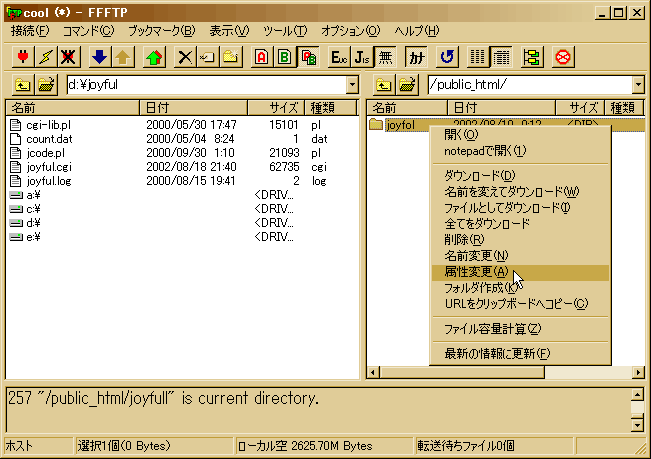Expand the remote path /public_html/ dropdown
651x459 pixels.
pyautogui.click(x=636, y=86)
